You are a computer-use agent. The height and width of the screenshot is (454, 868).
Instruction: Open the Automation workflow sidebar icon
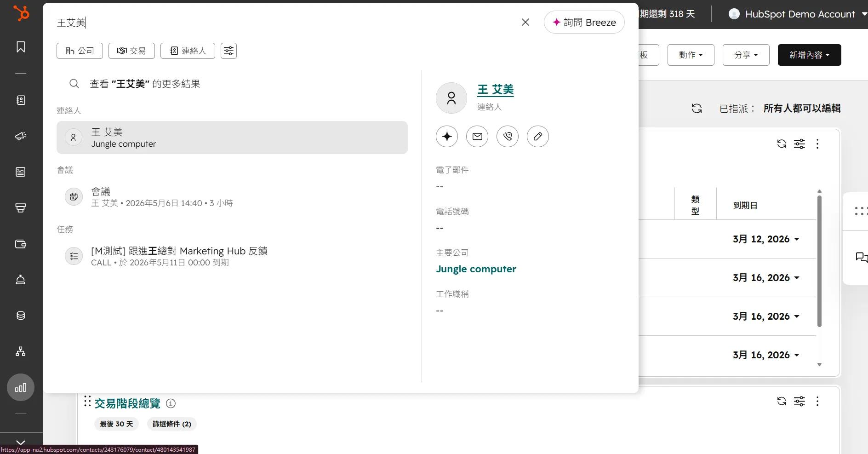pyautogui.click(x=21, y=351)
